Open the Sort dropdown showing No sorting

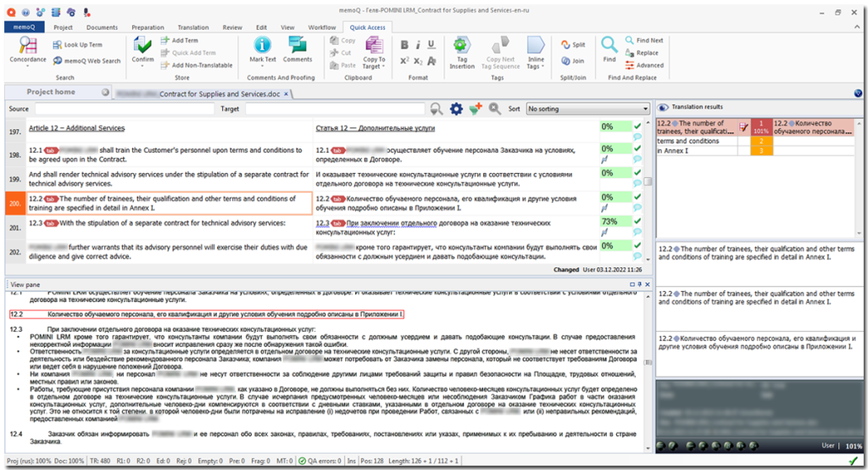pos(587,109)
